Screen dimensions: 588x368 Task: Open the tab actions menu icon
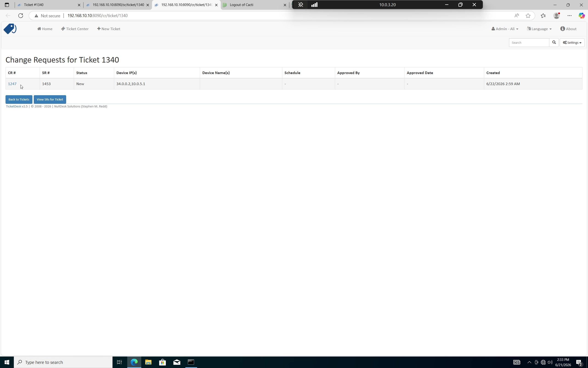click(7, 5)
